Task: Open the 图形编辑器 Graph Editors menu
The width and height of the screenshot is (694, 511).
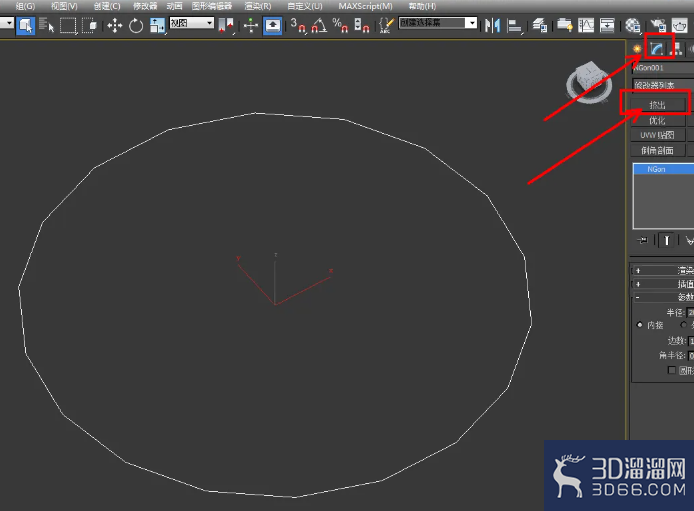Action: point(212,6)
